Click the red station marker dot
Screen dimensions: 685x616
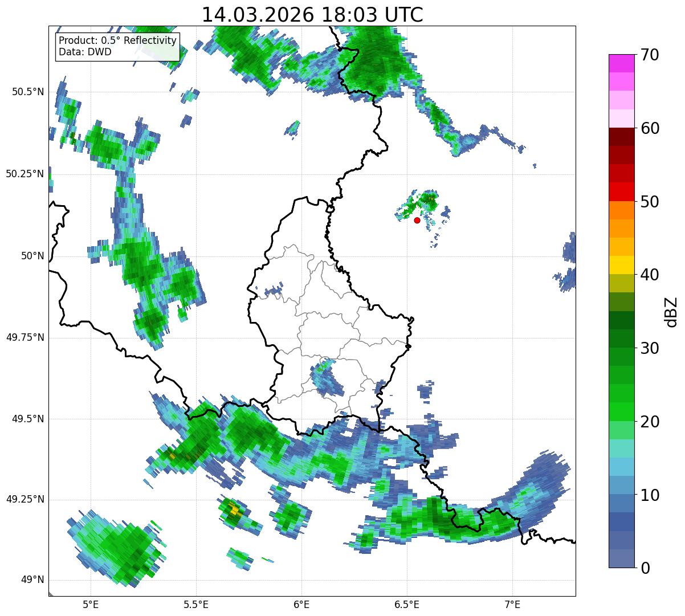click(417, 220)
